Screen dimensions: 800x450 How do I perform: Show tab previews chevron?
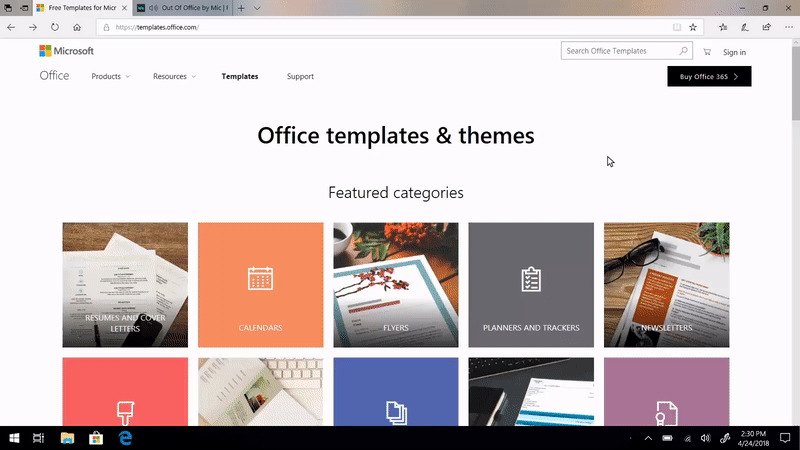coord(257,8)
